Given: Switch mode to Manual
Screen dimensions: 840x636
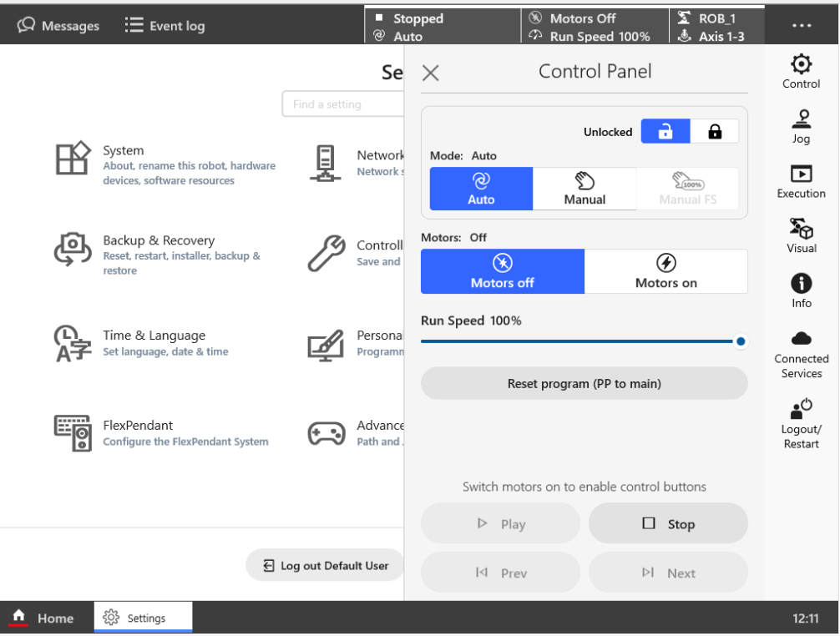Looking at the screenshot, I should (584, 189).
